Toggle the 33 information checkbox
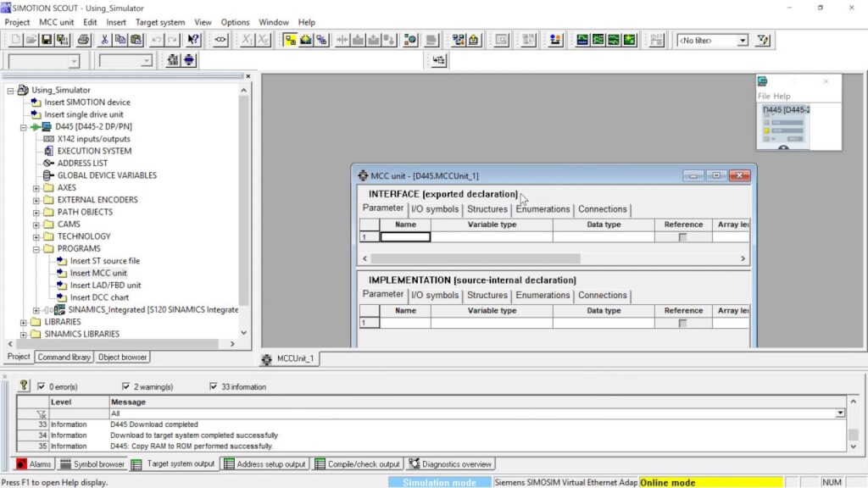Image resolution: width=868 pixels, height=488 pixels. [x=213, y=386]
